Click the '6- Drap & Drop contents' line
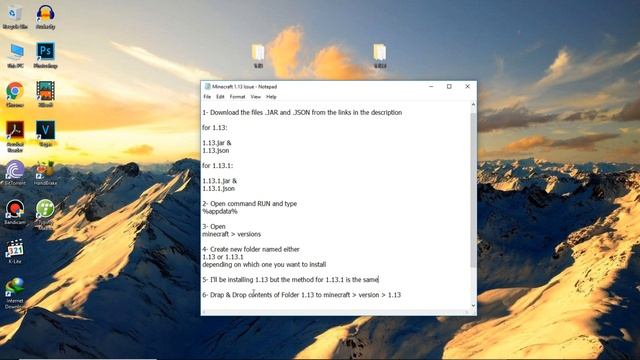Image resolution: width=640 pixels, height=360 pixels. tap(301, 295)
